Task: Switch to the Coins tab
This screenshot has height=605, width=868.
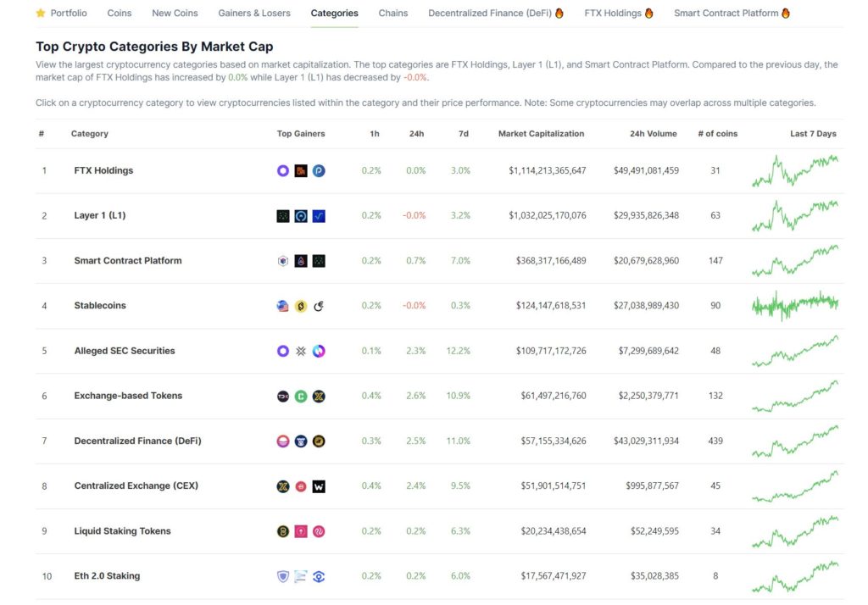Action: (x=120, y=13)
